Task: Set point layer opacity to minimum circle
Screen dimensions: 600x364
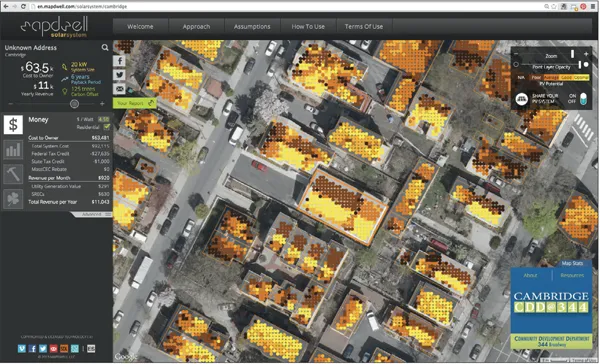Action: pyautogui.click(x=516, y=65)
